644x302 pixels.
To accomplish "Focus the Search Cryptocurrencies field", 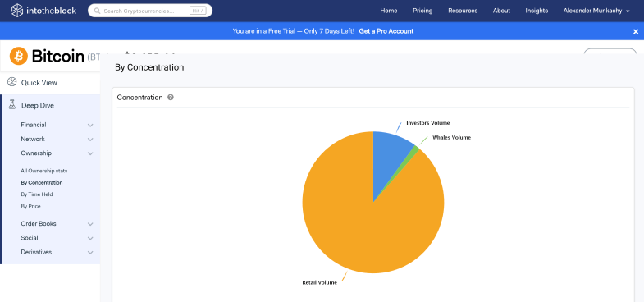I will coord(150,11).
